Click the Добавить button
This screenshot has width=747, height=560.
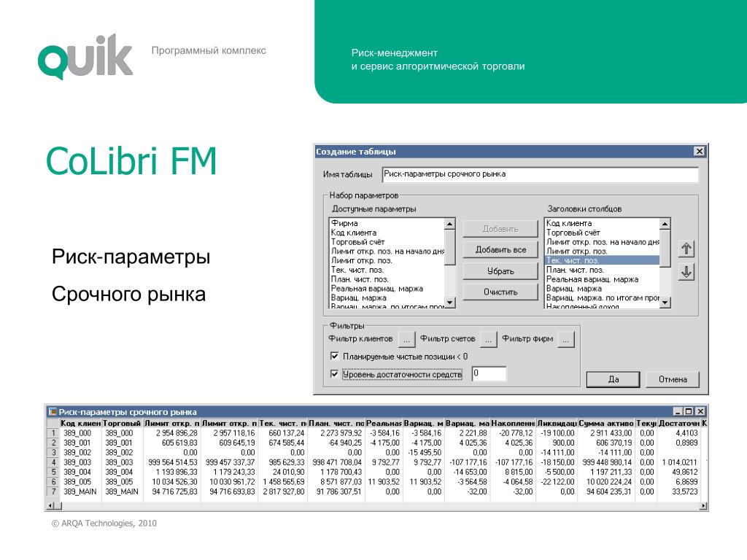(x=500, y=229)
